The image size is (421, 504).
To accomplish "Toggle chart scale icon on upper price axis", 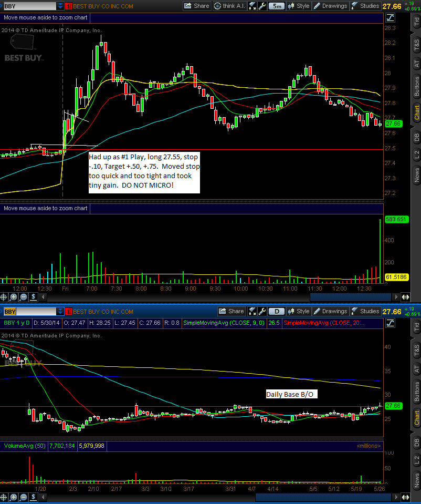I will pos(391,18).
